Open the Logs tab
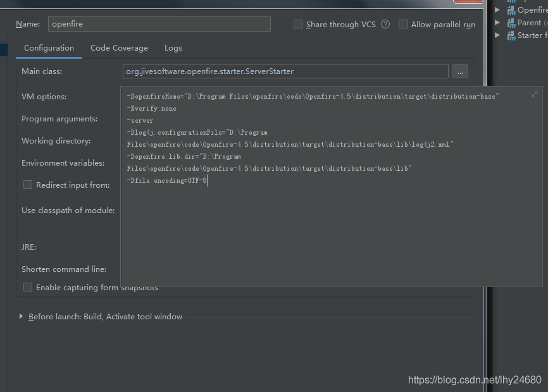Viewport: 548px width, 392px height. point(173,48)
